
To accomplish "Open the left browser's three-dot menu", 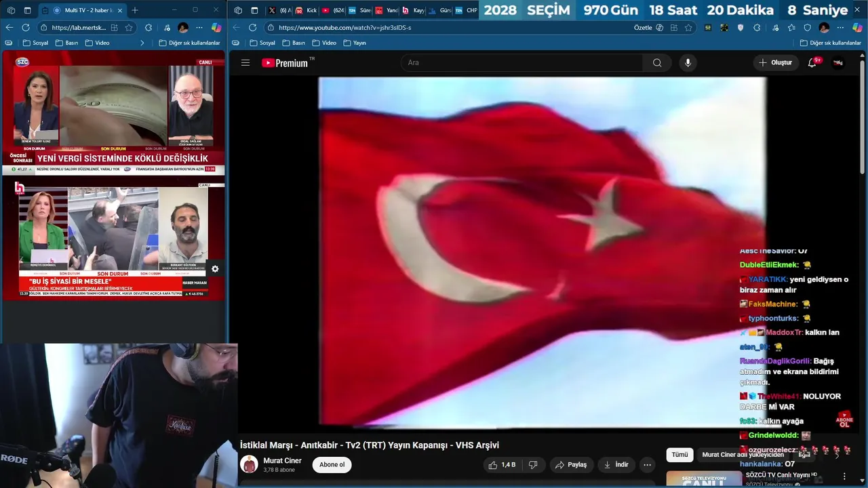I will point(199,27).
